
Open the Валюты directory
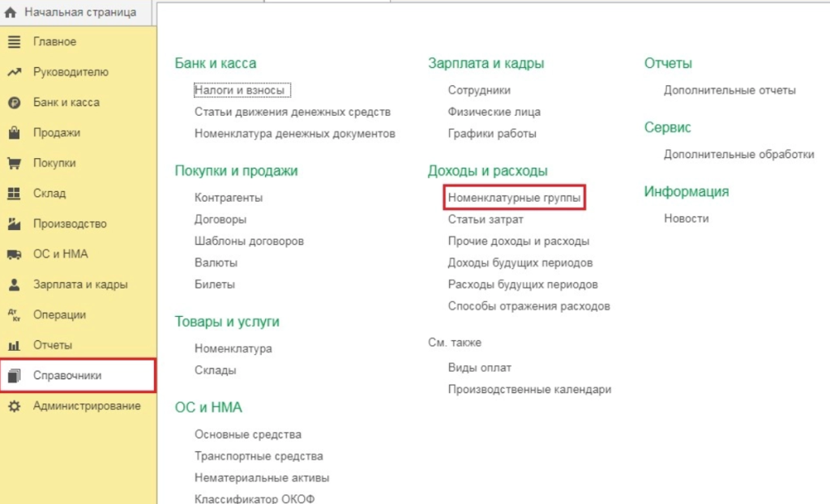pos(216,263)
